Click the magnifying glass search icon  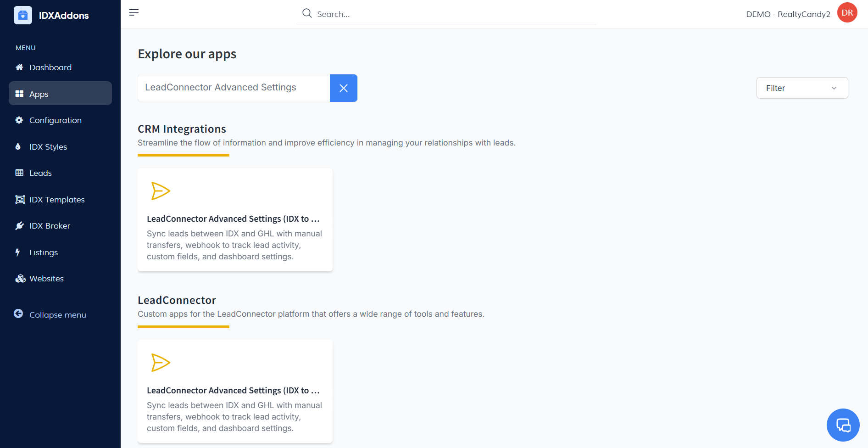(307, 13)
